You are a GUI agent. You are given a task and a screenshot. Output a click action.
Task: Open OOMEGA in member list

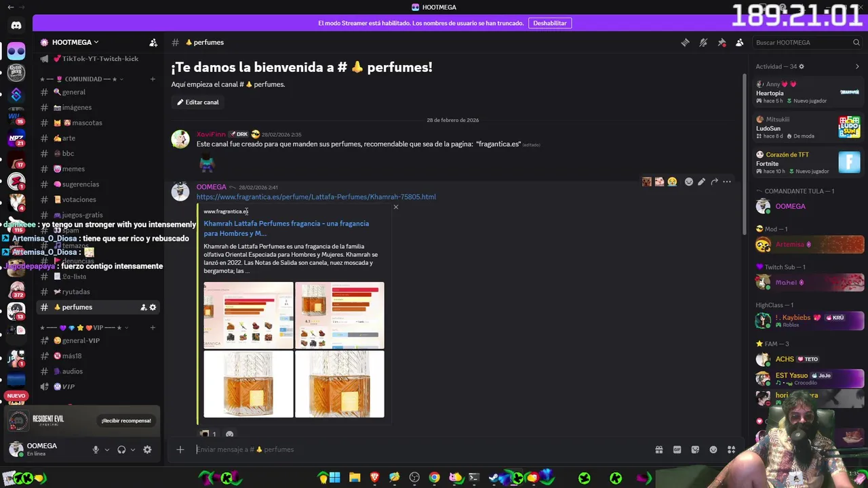[810, 206]
